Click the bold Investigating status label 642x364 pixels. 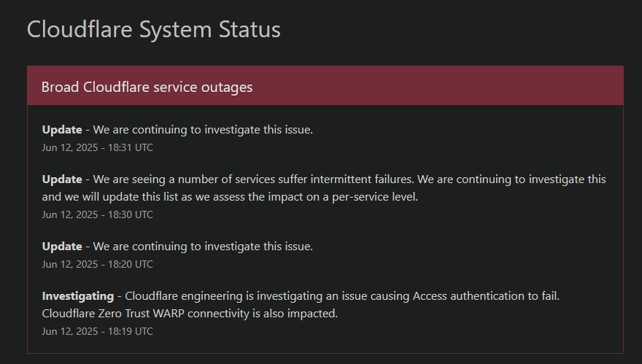[x=78, y=296]
